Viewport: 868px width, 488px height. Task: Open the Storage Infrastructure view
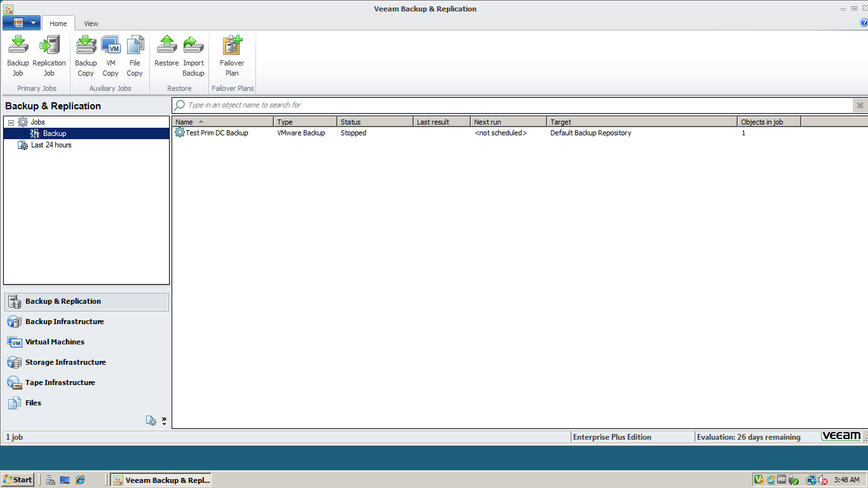click(x=86, y=362)
